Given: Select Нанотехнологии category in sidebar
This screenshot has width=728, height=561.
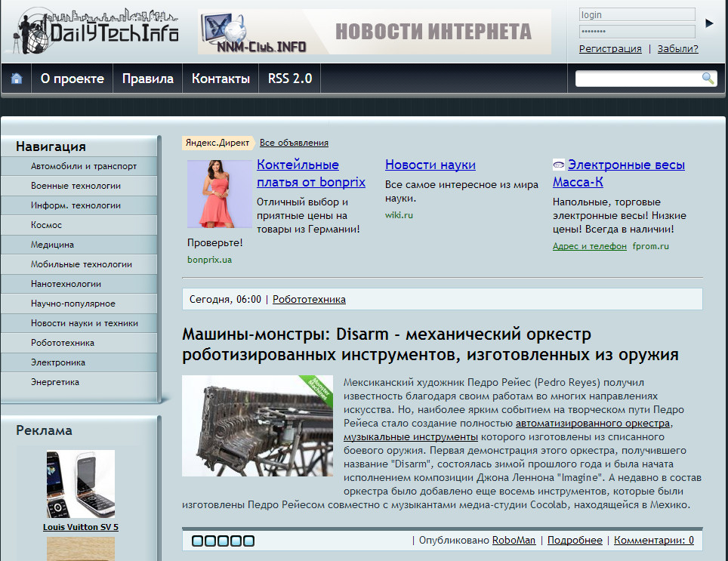Looking at the screenshot, I should (x=66, y=284).
